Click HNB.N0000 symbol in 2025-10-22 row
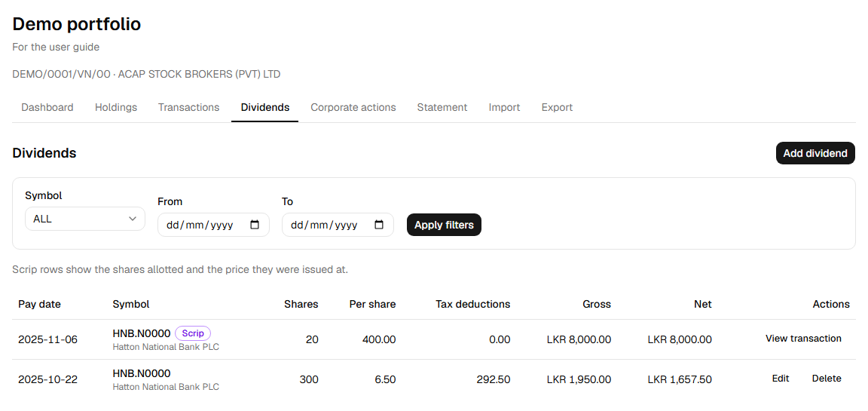Screen dimensions: 868x411 [x=141, y=373]
